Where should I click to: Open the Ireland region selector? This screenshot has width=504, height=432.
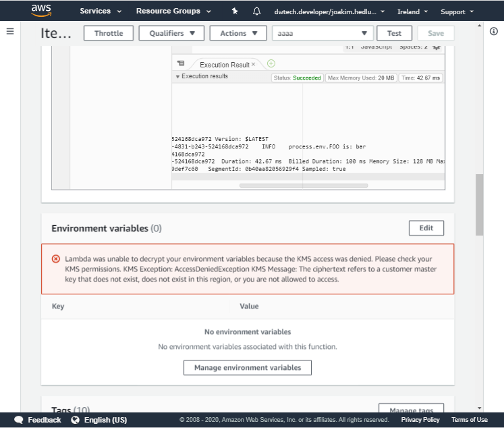412,12
